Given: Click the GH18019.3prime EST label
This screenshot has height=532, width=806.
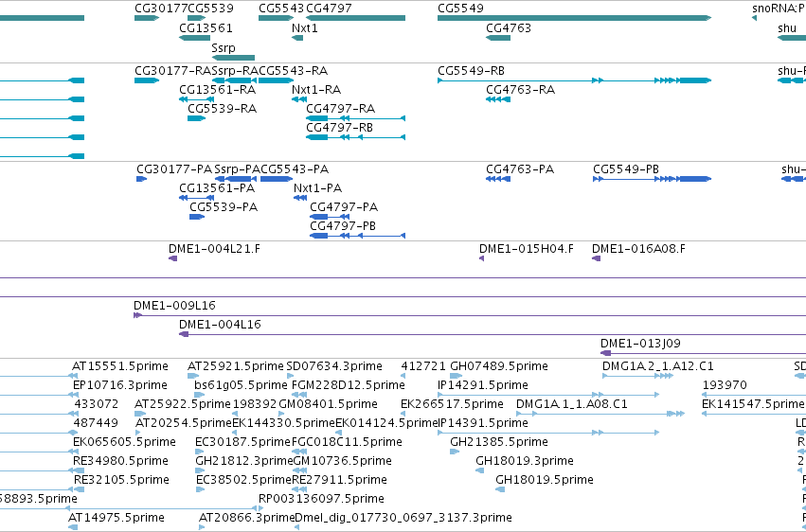Looking at the screenshot, I should click(x=525, y=461).
